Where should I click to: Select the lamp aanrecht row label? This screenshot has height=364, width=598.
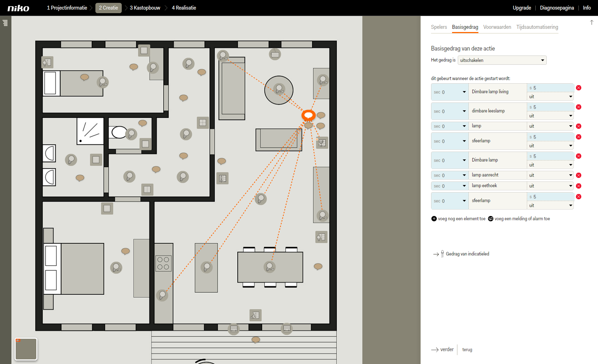coord(485,175)
